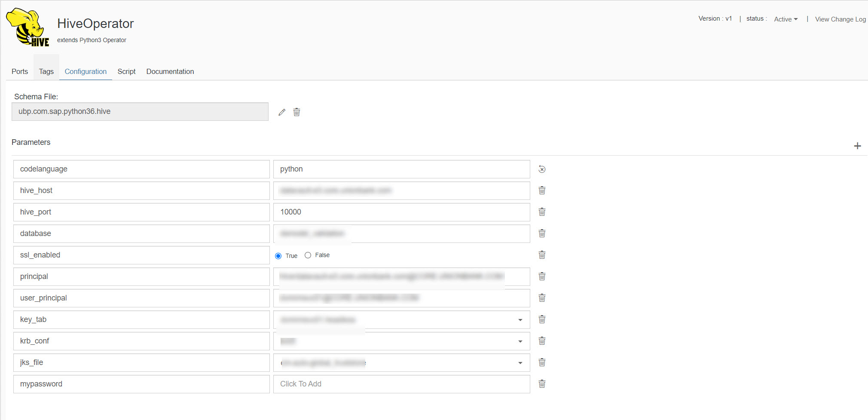Switch to the Tags tab

tap(46, 71)
